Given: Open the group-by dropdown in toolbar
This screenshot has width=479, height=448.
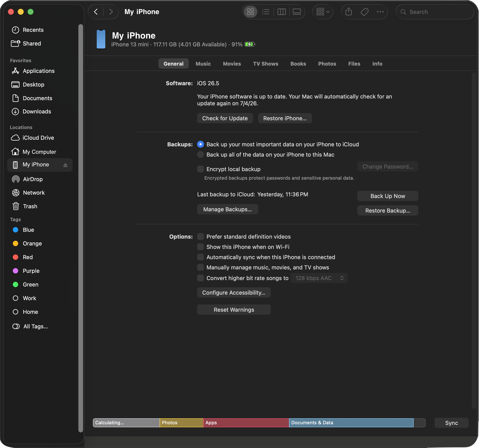Looking at the screenshot, I should click(322, 12).
